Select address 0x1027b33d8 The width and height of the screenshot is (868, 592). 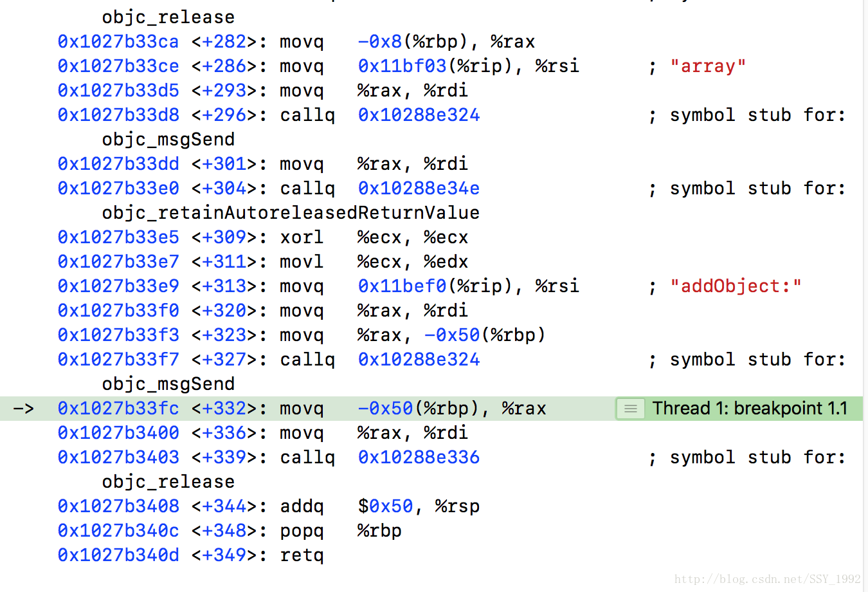click(x=118, y=115)
